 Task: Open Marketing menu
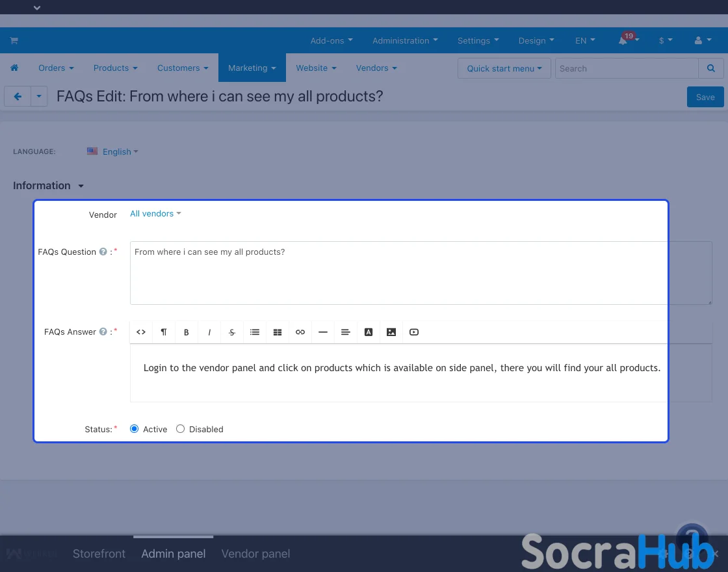click(252, 68)
